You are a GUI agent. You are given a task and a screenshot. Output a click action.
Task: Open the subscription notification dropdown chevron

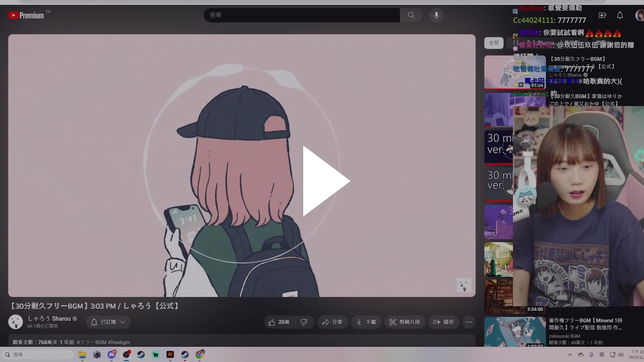(122, 322)
